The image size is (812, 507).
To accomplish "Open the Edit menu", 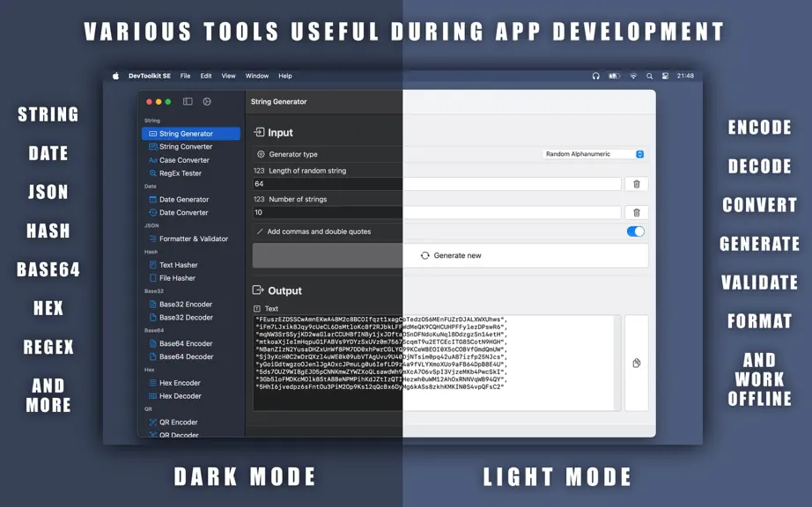I will pyautogui.click(x=206, y=76).
